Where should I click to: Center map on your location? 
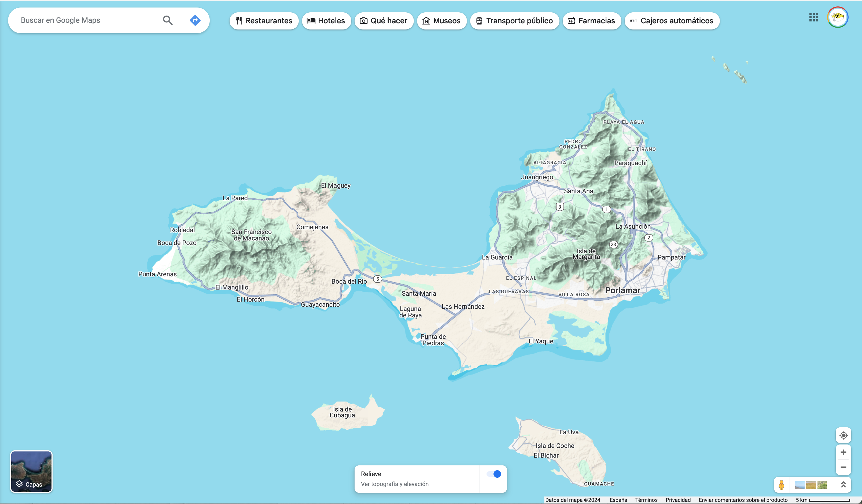[843, 435]
